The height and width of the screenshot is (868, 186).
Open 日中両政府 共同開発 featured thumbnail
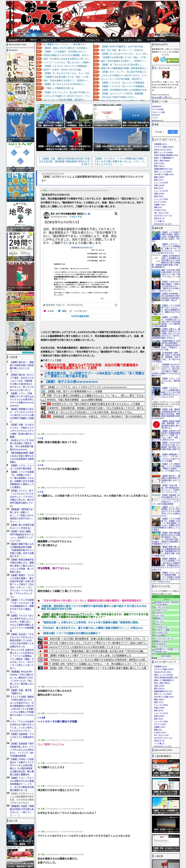coord(107,116)
